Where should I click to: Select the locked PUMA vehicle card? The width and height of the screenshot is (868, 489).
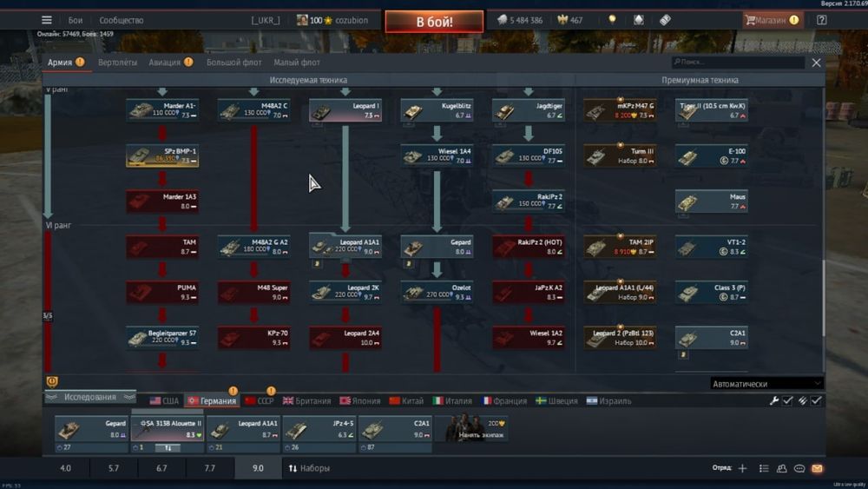[x=162, y=293]
